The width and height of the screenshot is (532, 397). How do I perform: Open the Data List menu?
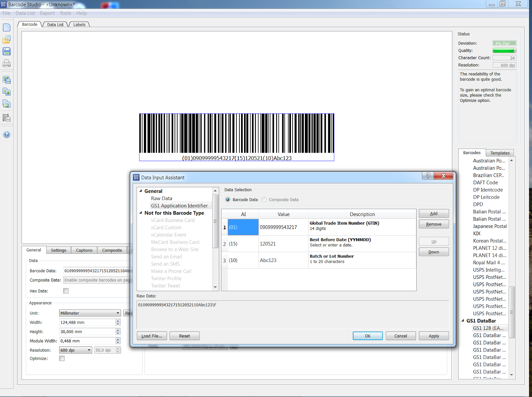click(x=25, y=13)
